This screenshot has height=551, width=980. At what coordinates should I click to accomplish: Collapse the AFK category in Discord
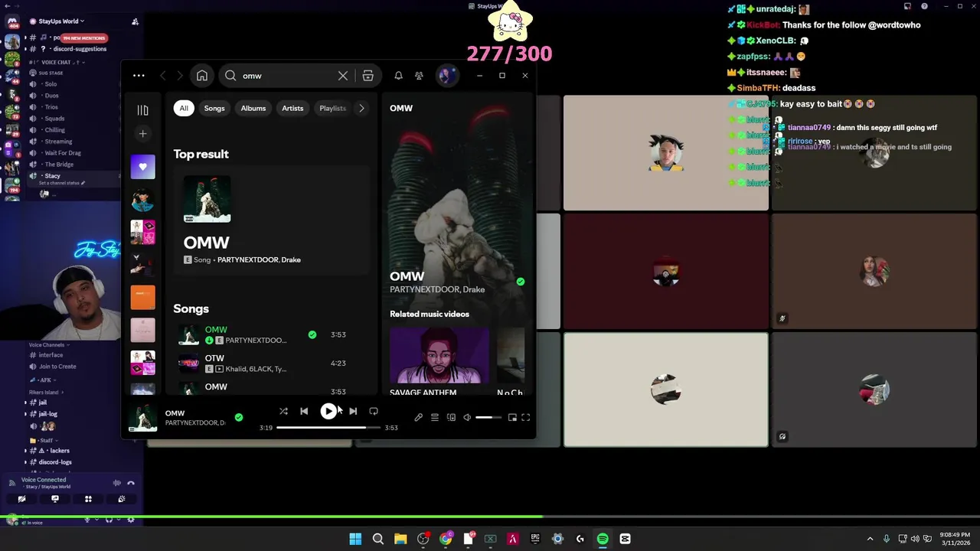pos(44,380)
